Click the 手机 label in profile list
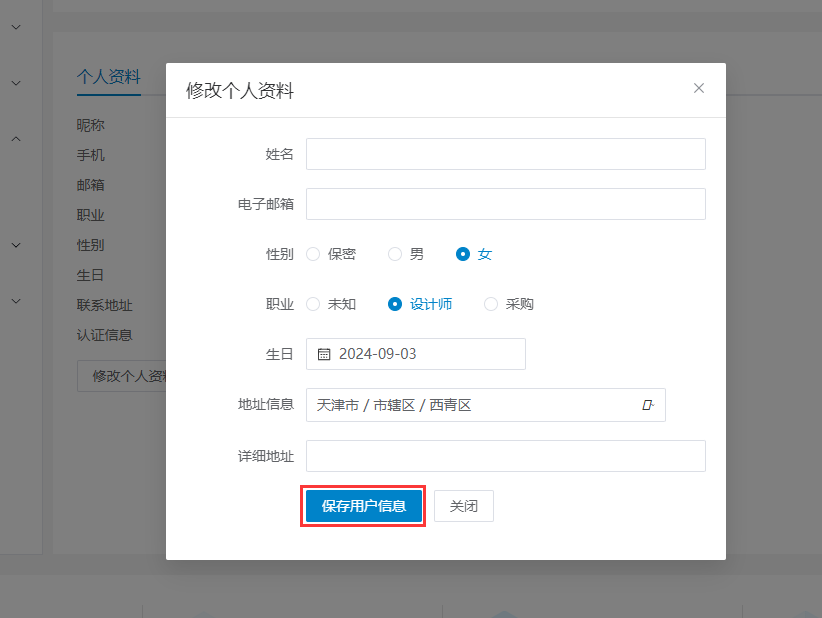 (x=90, y=155)
